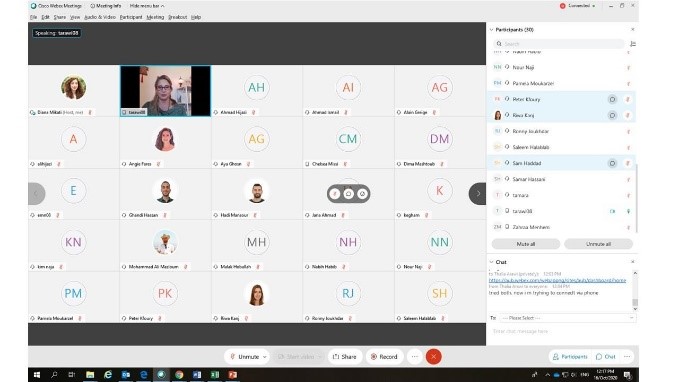Screen dimensions: 679x382
Task: Open the Webex link in chat
Action: pos(557,280)
